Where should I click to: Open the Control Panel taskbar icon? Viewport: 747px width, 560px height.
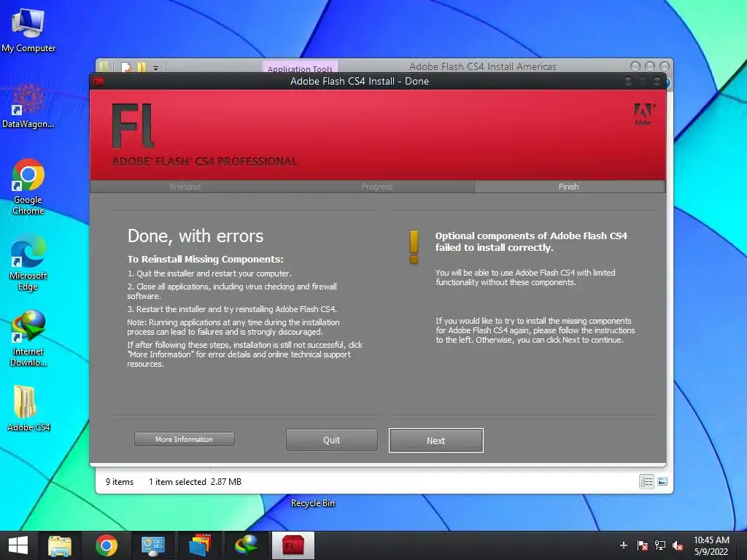[153, 545]
